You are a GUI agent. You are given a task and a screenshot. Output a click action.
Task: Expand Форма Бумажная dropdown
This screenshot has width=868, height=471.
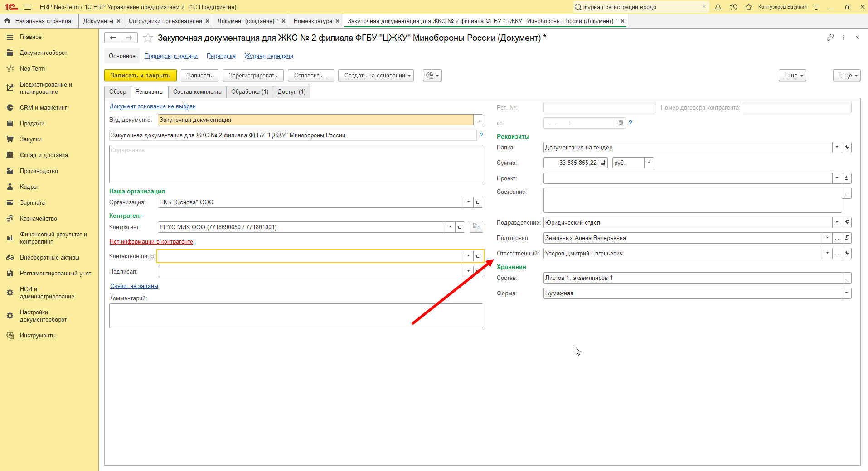[847, 293]
